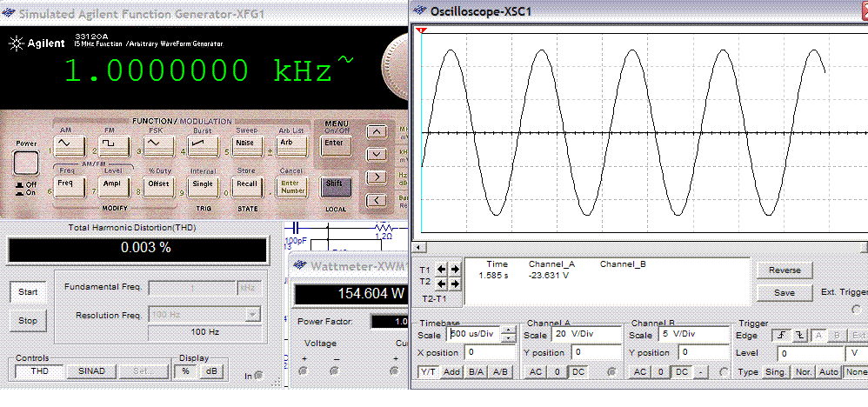Click the MENU Enter button

(334, 145)
